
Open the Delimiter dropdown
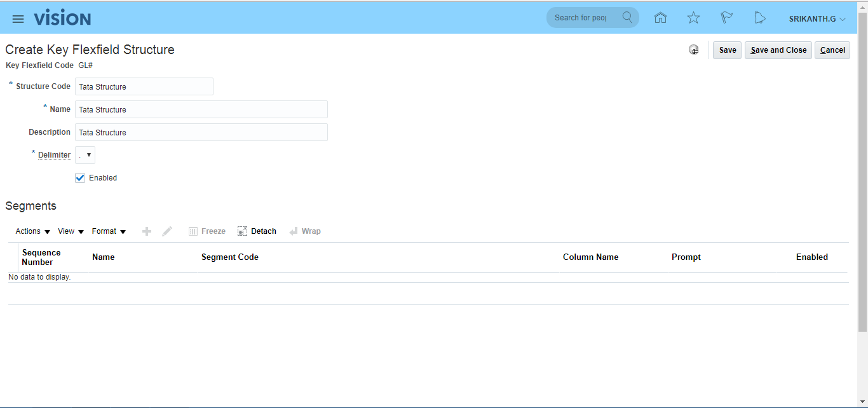(x=85, y=155)
